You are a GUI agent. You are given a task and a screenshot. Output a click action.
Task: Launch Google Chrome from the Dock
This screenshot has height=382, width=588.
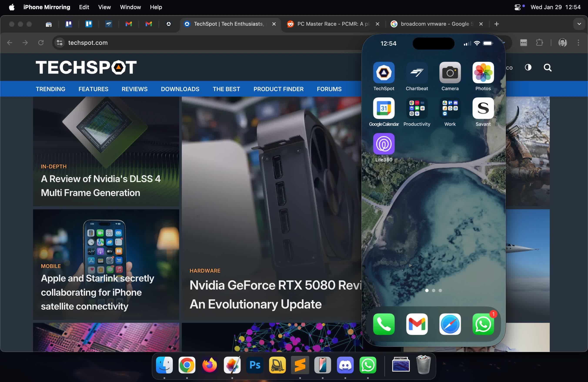(187, 365)
